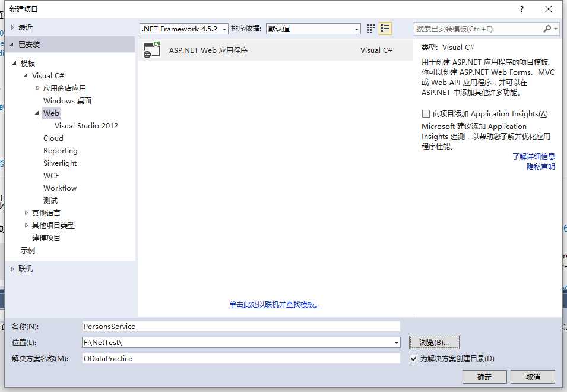Expand the 其他语言 node
Image resolution: width=567 pixels, height=392 pixels.
pos(26,213)
